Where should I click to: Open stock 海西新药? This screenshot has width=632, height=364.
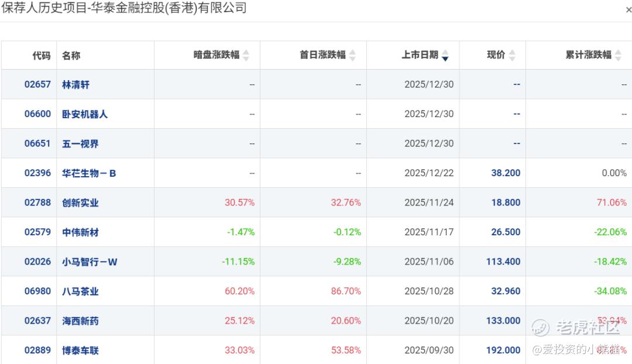(x=80, y=321)
